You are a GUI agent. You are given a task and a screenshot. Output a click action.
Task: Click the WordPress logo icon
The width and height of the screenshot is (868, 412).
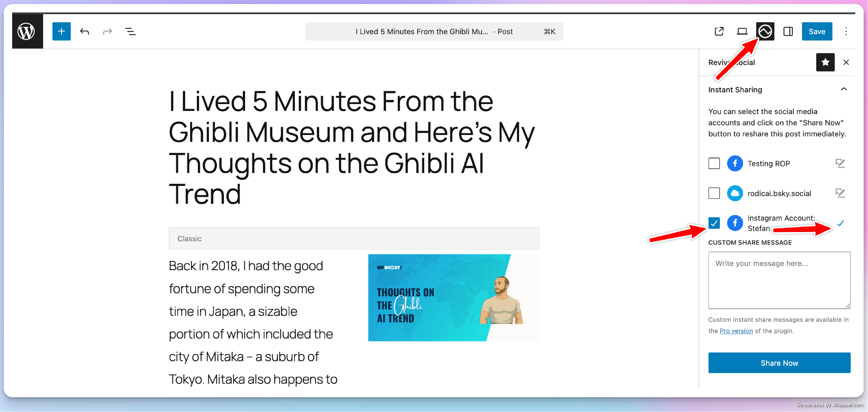27,31
